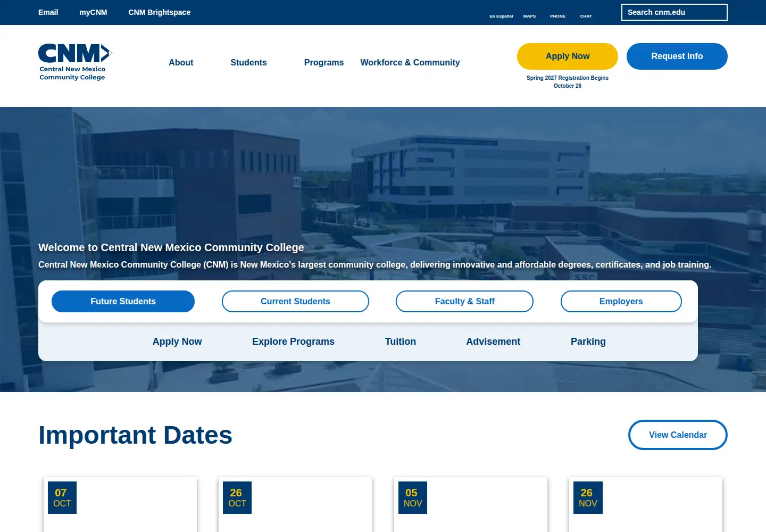The height and width of the screenshot is (532, 766).
Task: Open CNM Brightspace link
Action: coord(160,12)
